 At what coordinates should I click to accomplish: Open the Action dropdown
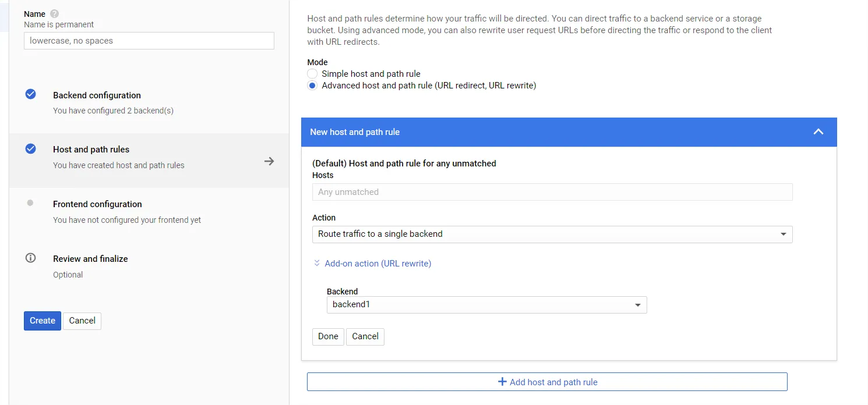click(552, 234)
